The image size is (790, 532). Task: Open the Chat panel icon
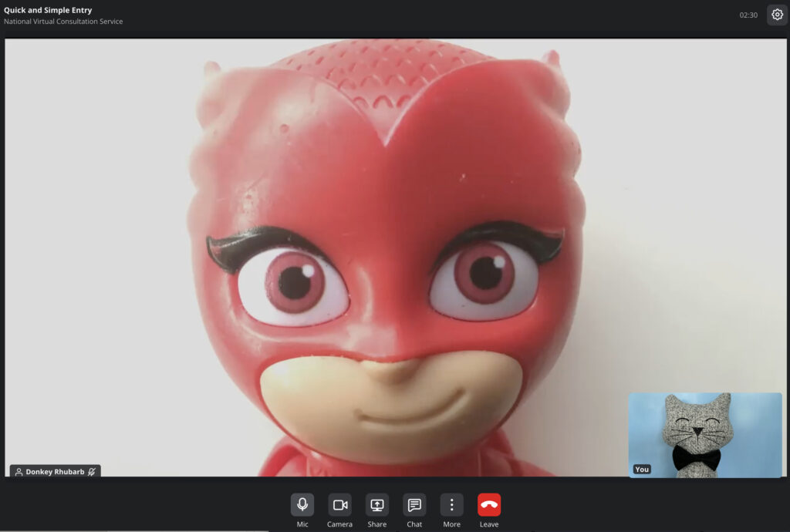(414, 505)
